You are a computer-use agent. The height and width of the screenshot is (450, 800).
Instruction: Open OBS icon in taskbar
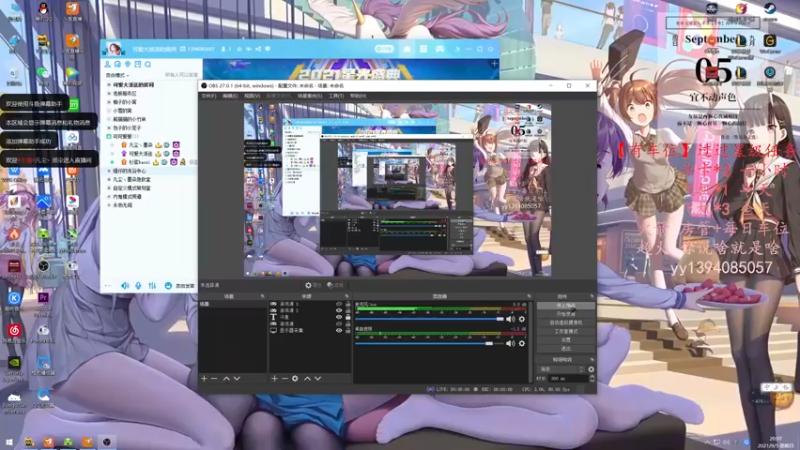point(106,442)
